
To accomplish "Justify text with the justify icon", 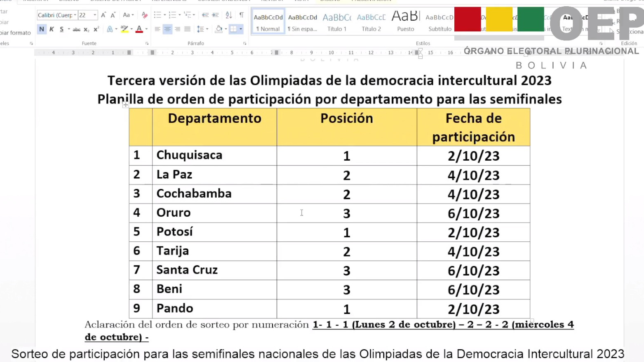I will point(187,29).
